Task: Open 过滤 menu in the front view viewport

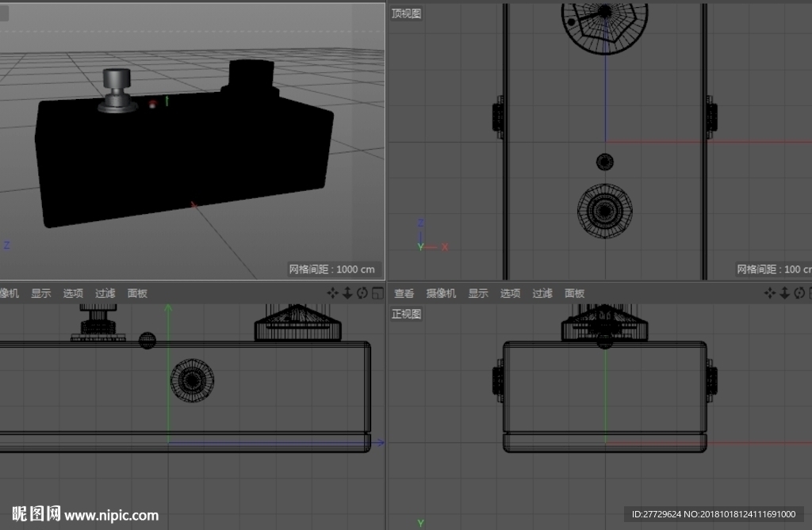Action: [x=542, y=293]
